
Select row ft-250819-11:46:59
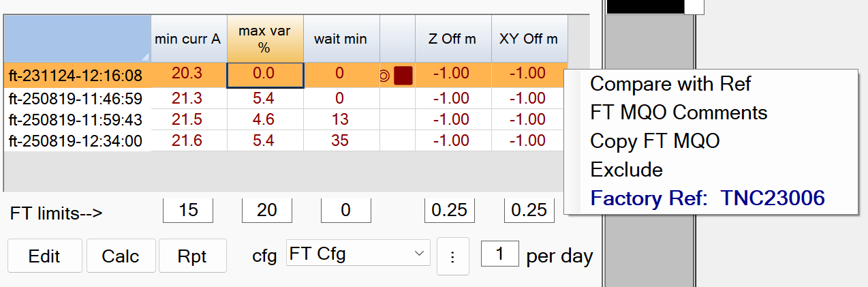coord(76,98)
